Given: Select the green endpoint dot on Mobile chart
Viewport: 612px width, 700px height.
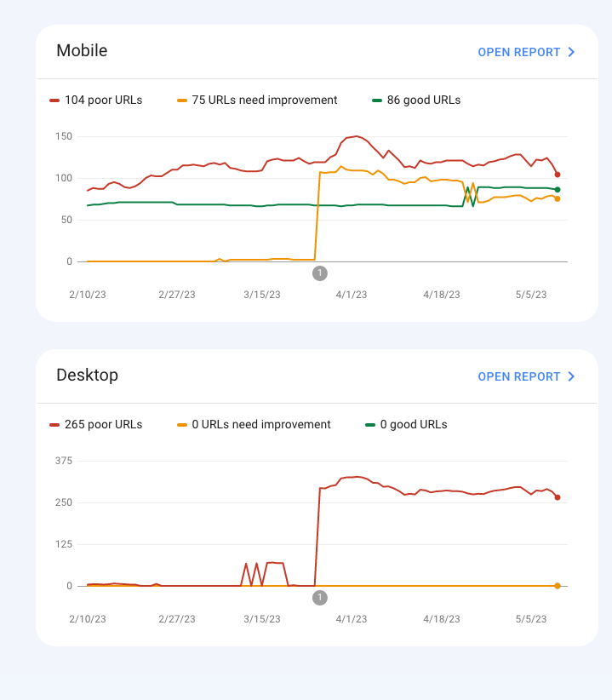Looking at the screenshot, I should 558,189.
